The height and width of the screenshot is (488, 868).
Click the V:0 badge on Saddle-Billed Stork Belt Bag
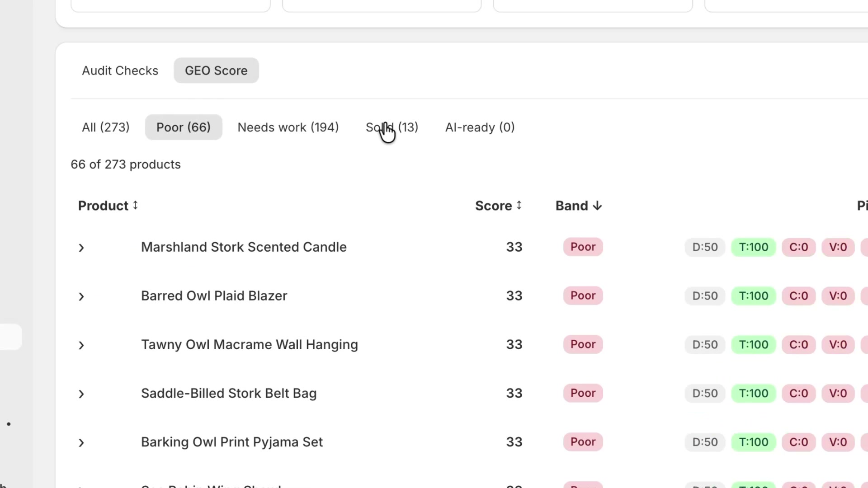click(838, 393)
